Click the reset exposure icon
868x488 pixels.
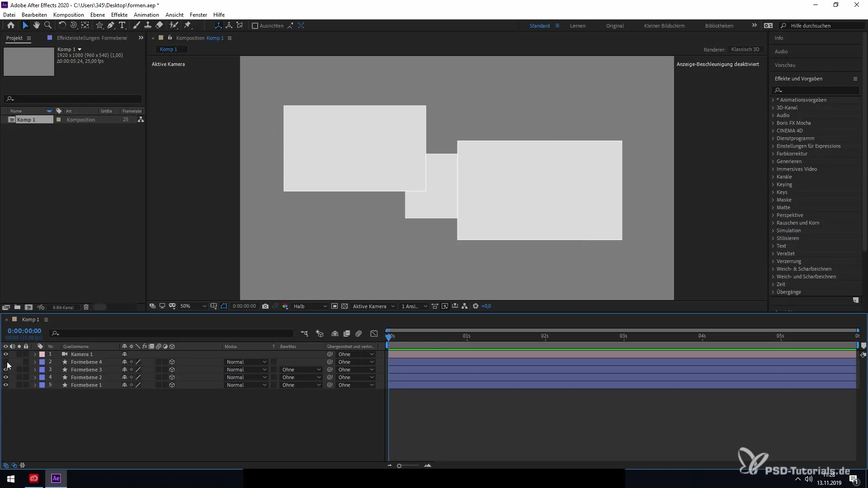click(x=476, y=306)
